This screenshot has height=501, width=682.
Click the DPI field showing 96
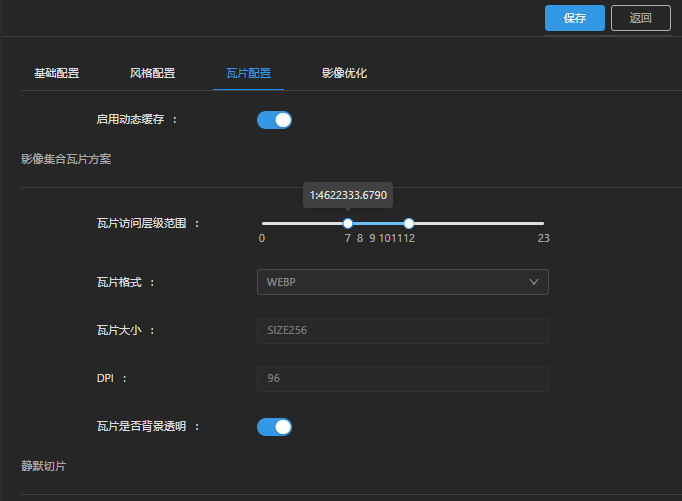point(402,379)
